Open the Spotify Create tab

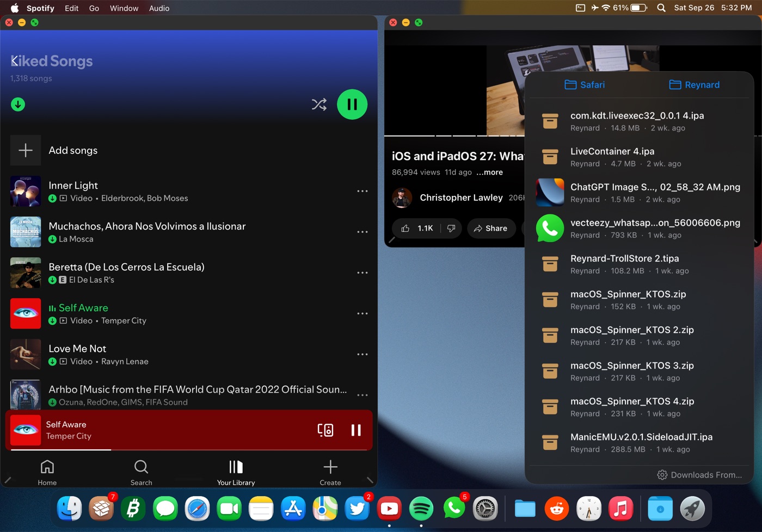pos(330,473)
